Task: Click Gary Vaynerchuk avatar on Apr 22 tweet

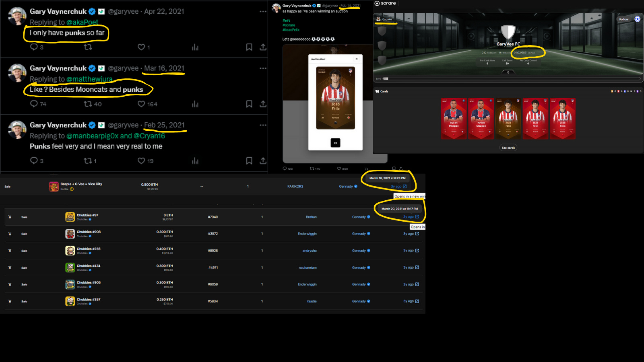Action: tap(17, 16)
